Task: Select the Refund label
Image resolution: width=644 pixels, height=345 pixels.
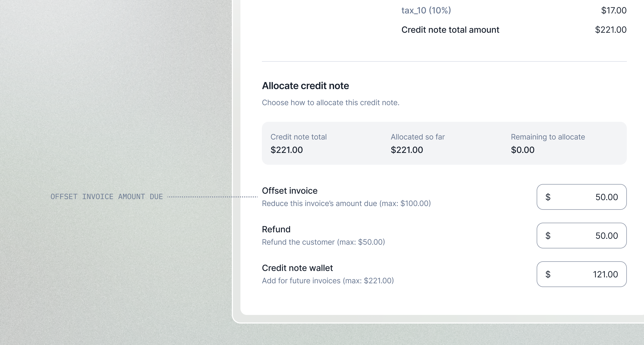Action: [x=276, y=229]
